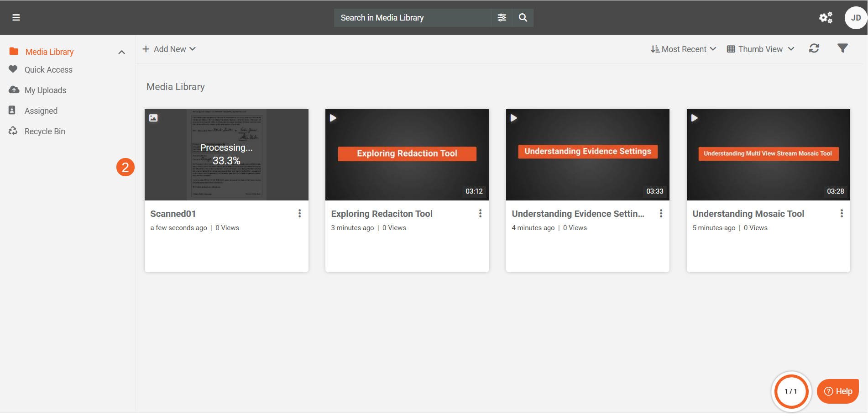Open the Recycle Bin section

click(x=45, y=132)
